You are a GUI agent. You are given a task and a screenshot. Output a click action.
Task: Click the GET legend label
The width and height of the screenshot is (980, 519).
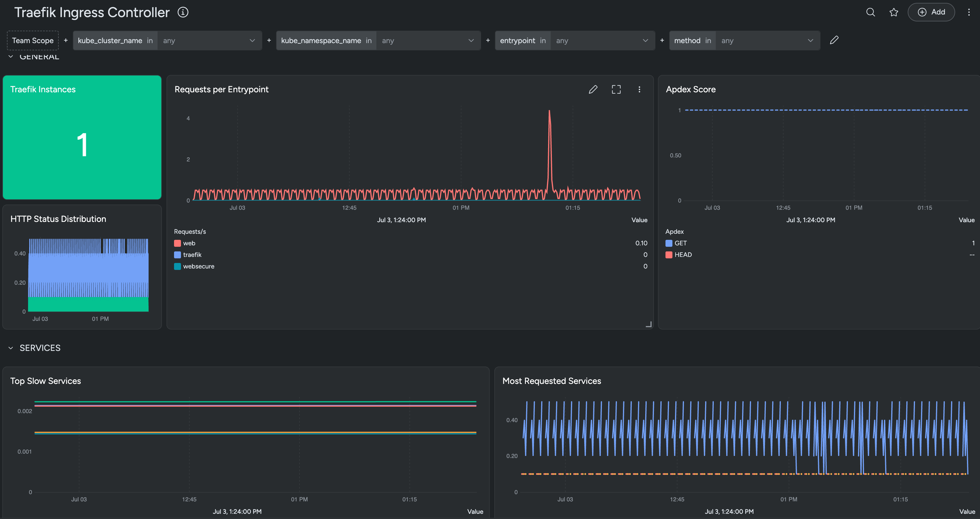681,243
